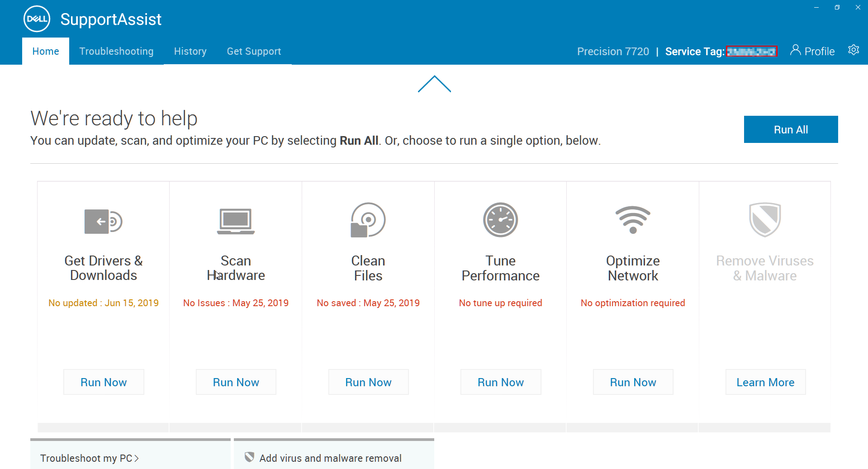Image resolution: width=868 pixels, height=469 pixels.
Task: Click the blurred Service Tag value
Action: pyautogui.click(x=751, y=52)
